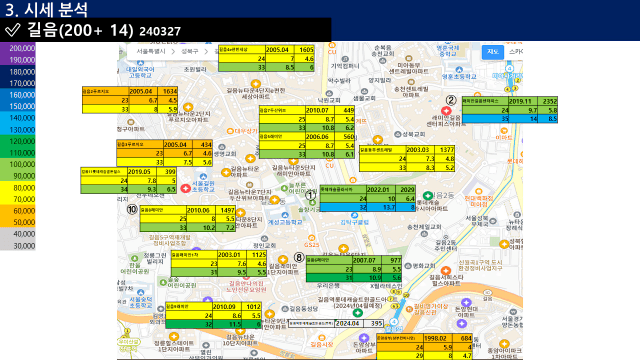
Task: Click 생명교회 church icon
Action: pos(222,147)
